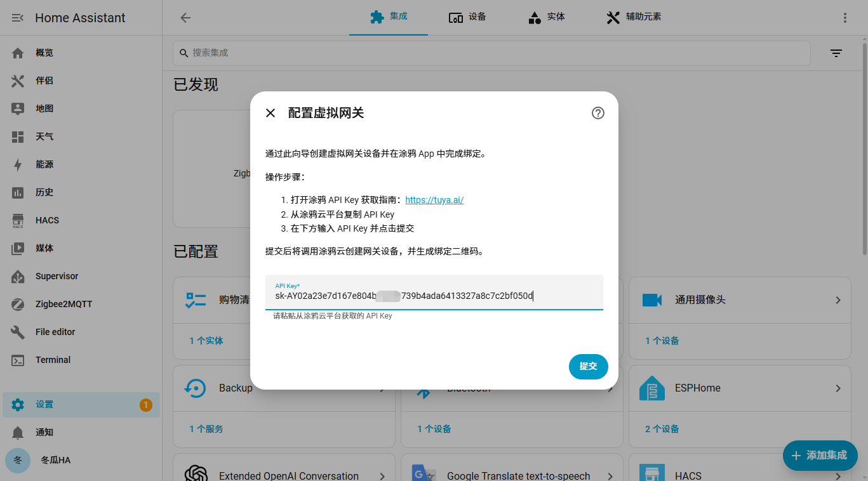The height and width of the screenshot is (481, 868).
Task: Go back with the top arrow
Action: tap(185, 18)
